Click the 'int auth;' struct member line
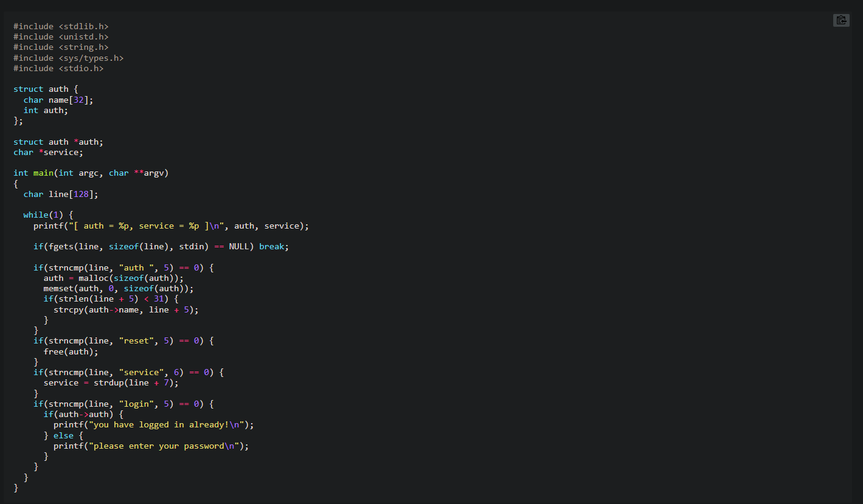This screenshot has width=863, height=504. tap(46, 111)
